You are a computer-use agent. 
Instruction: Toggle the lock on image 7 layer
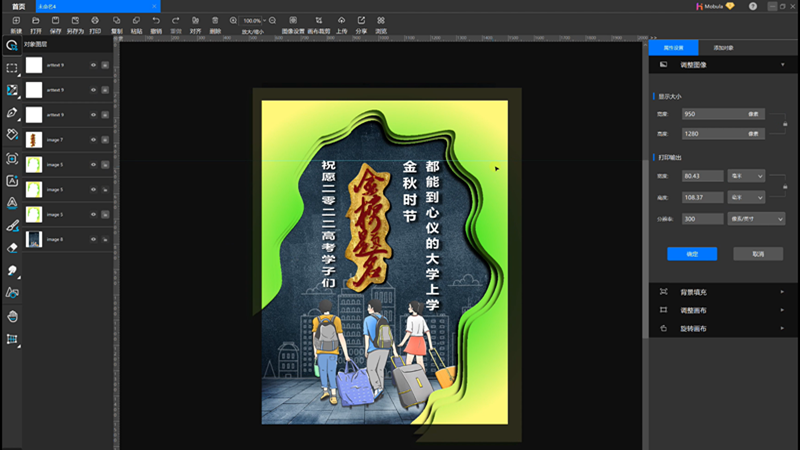(x=105, y=140)
